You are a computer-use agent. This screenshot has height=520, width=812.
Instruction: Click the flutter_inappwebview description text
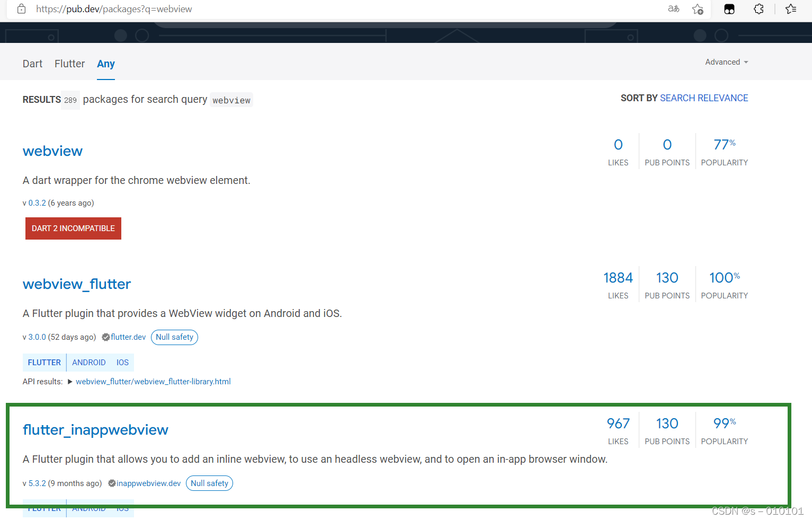(315, 460)
